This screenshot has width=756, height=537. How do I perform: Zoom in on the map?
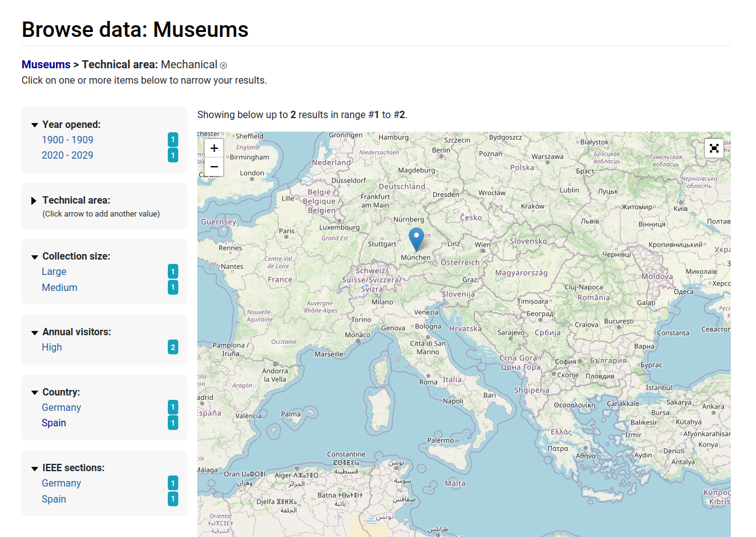214,148
